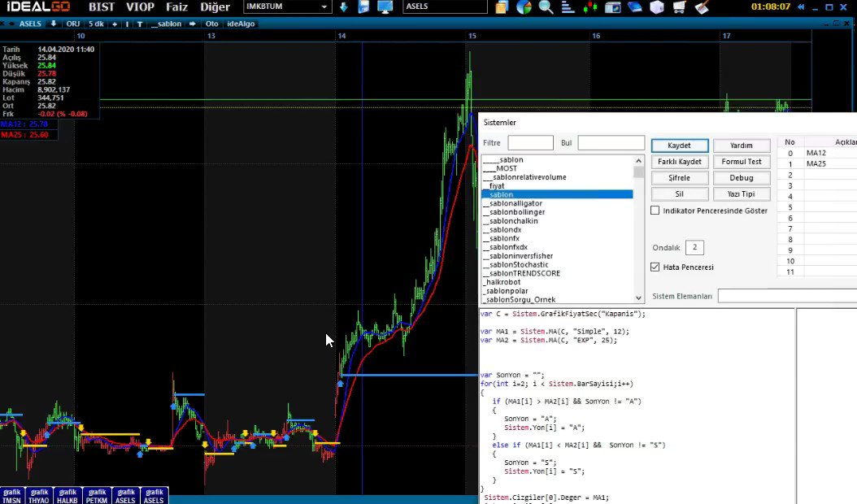Click the ORJ chart mode selector
The image size is (857, 504).
72,24
